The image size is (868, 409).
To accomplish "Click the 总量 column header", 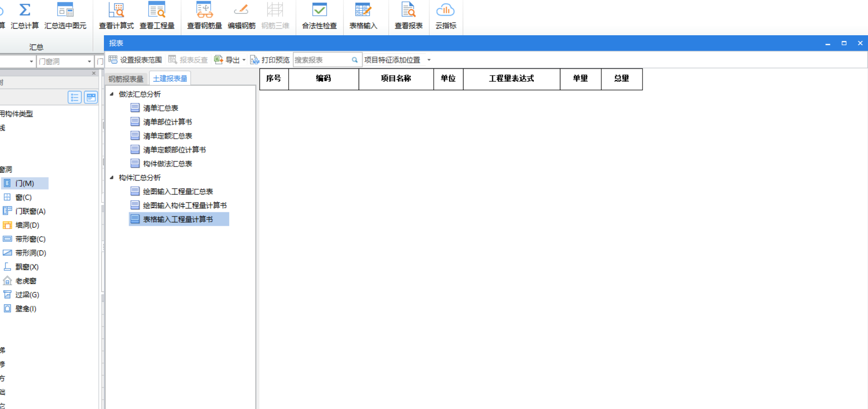I will pos(622,79).
